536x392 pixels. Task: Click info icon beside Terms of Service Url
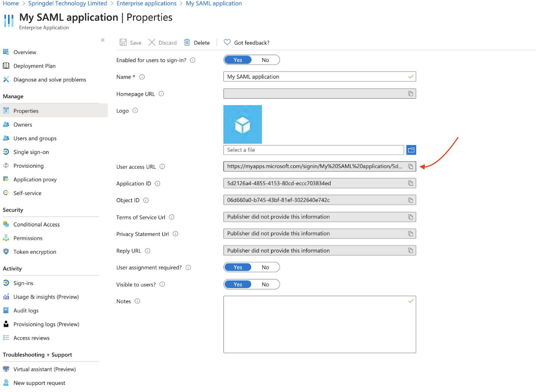click(172, 217)
